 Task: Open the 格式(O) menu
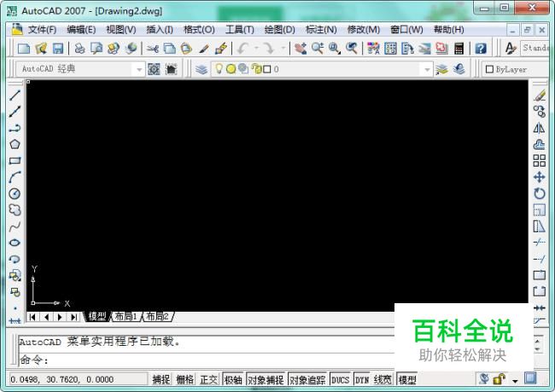[x=199, y=30]
